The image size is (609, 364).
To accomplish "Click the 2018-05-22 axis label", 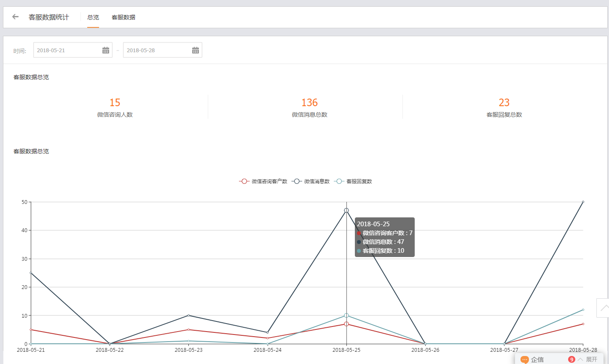I will point(110,350).
